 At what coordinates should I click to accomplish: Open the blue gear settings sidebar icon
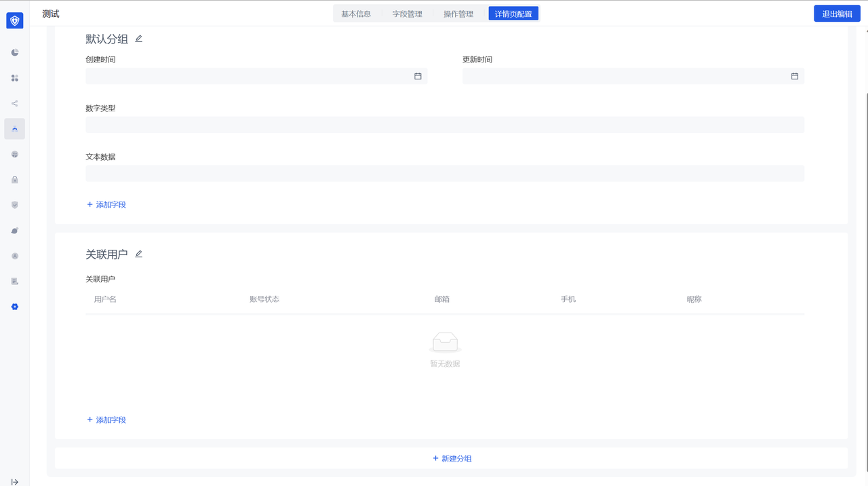pos(15,307)
